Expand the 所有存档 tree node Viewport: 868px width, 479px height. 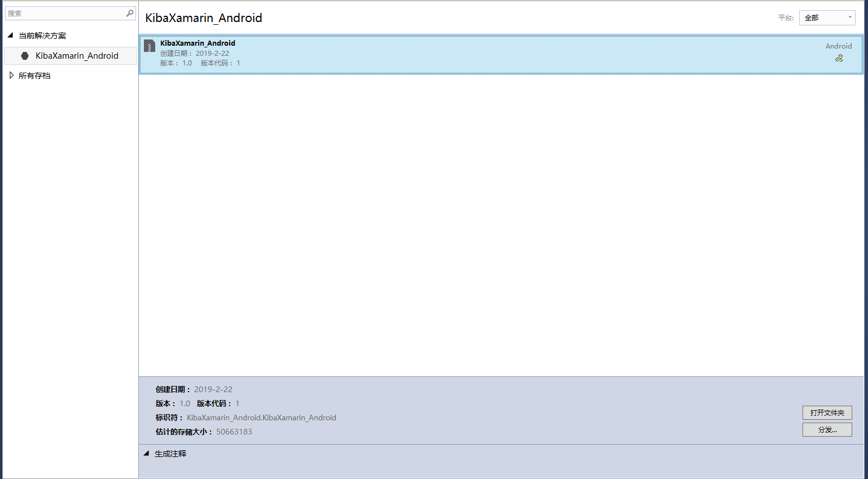11,75
